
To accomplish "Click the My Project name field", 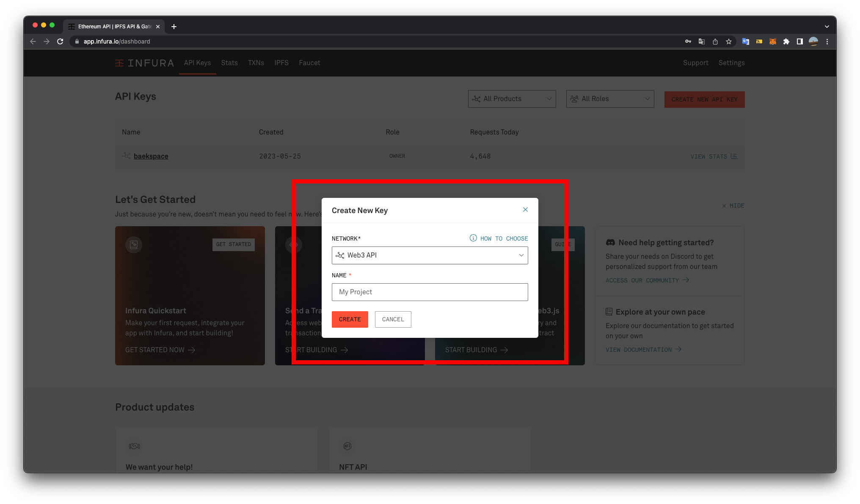I will coord(430,292).
